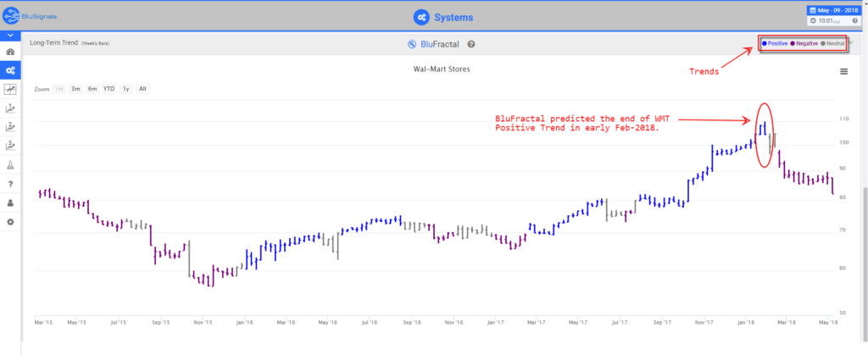Viewport: 868px width, 355px height.
Task: Open the help icon beside the time
Action: [854, 21]
